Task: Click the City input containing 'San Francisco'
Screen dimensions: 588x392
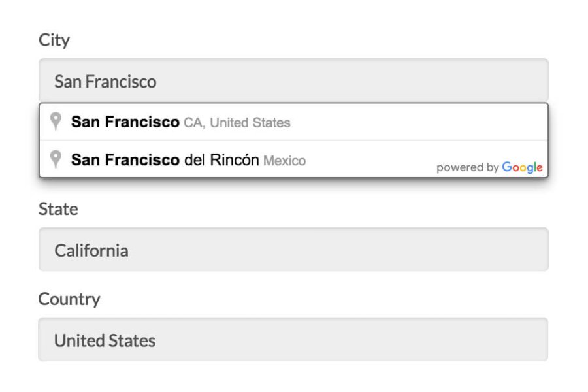Action: 294,80
